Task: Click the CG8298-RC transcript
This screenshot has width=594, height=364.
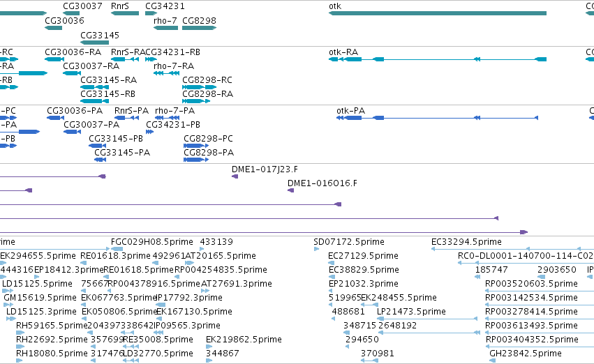Action: (x=199, y=87)
